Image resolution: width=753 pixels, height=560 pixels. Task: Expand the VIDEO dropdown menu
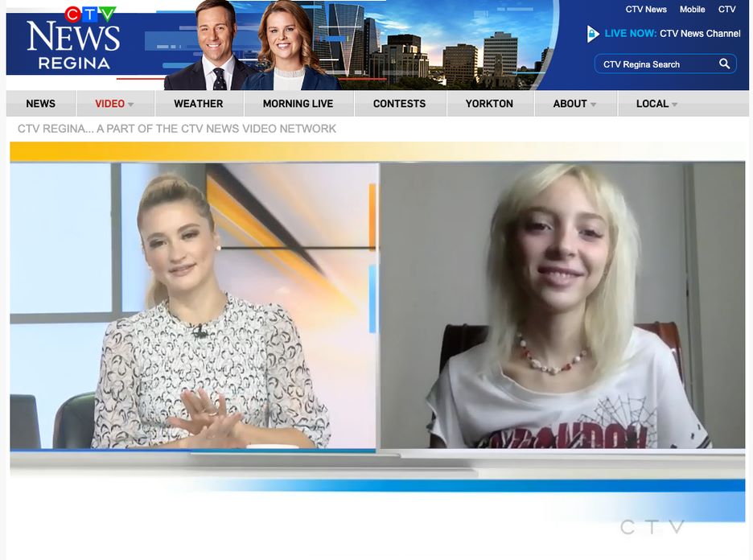(x=109, y=103)
